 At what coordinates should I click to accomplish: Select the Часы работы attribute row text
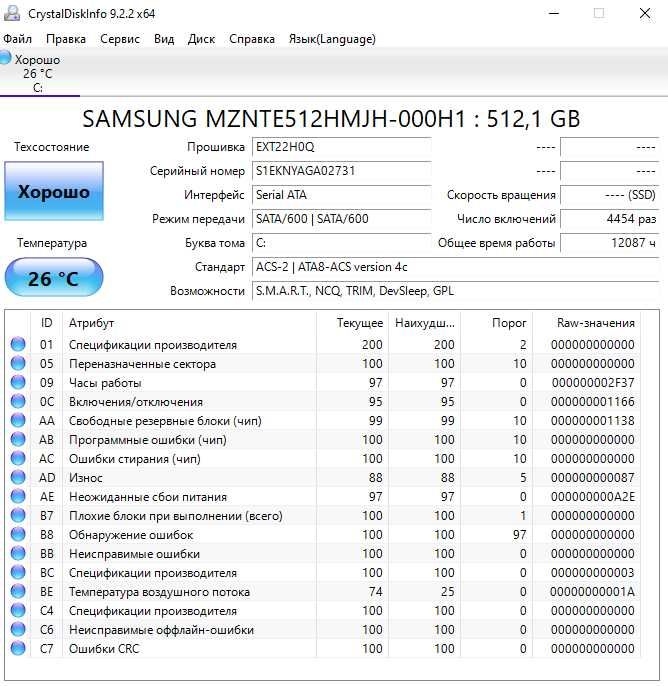tap(105, 383)
